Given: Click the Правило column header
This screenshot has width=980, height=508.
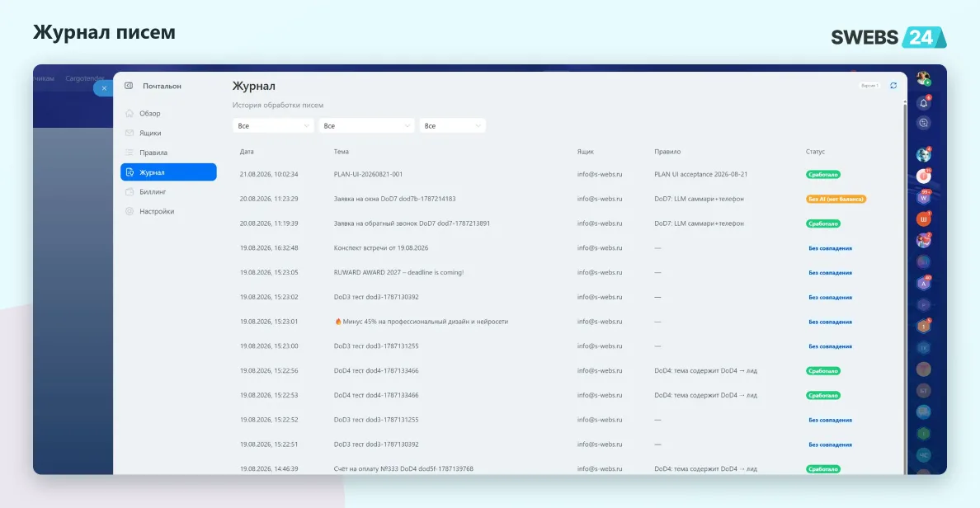Looking at the screenshot, I should coord(667,152).
